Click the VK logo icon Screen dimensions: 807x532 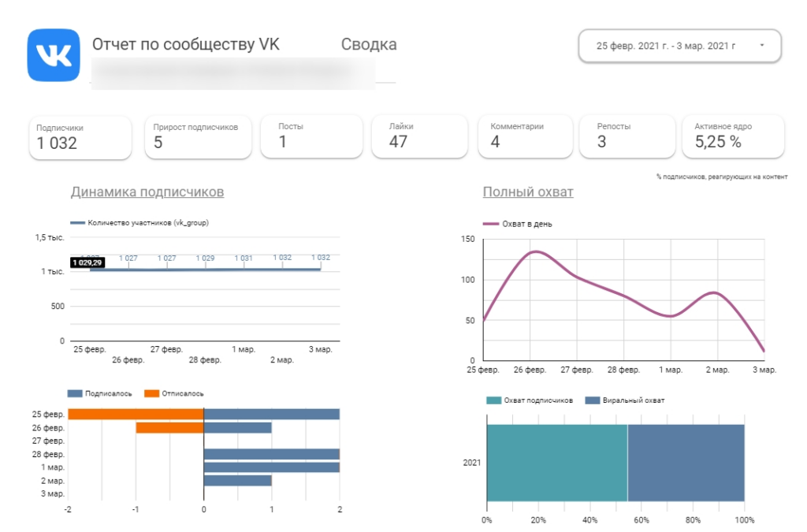[54, 55]
